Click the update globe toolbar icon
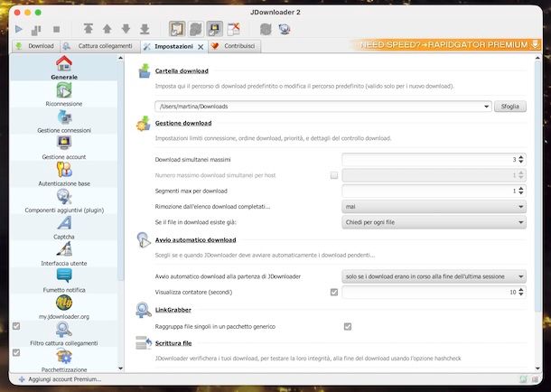 285,29
